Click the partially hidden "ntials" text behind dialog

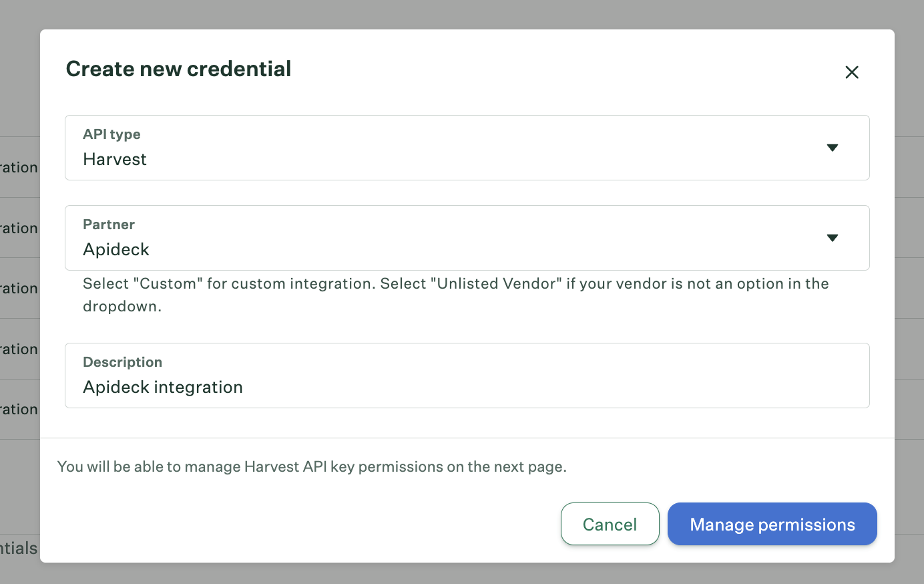[19, 549]
